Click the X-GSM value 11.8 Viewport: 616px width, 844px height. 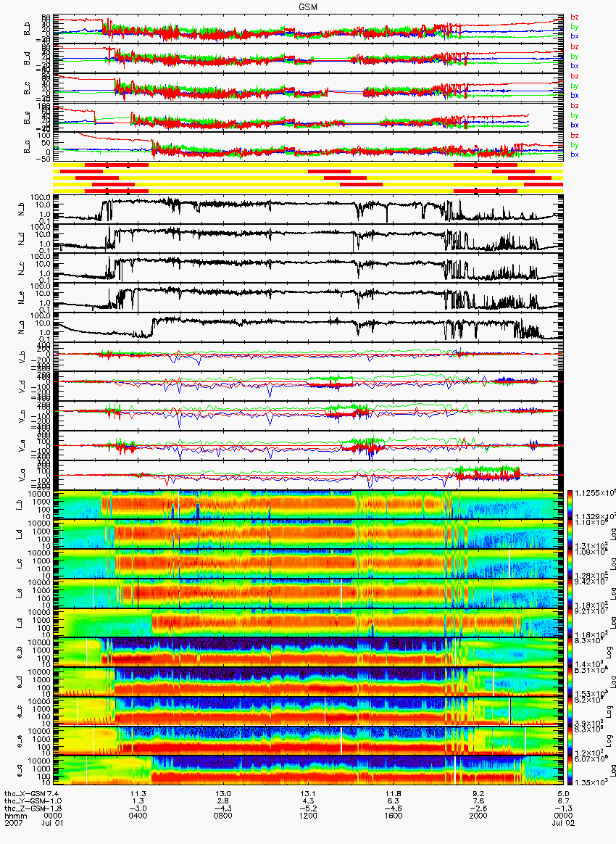point(394,794)
